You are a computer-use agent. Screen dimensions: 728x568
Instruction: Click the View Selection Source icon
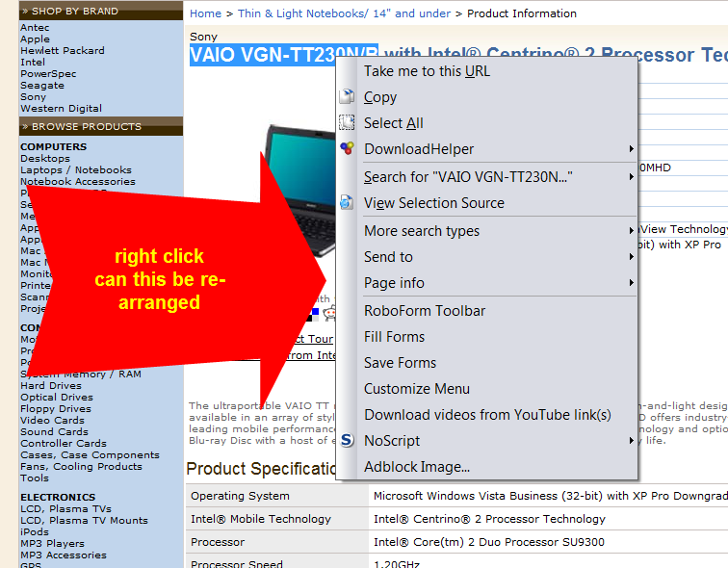[x=347, y=202]
